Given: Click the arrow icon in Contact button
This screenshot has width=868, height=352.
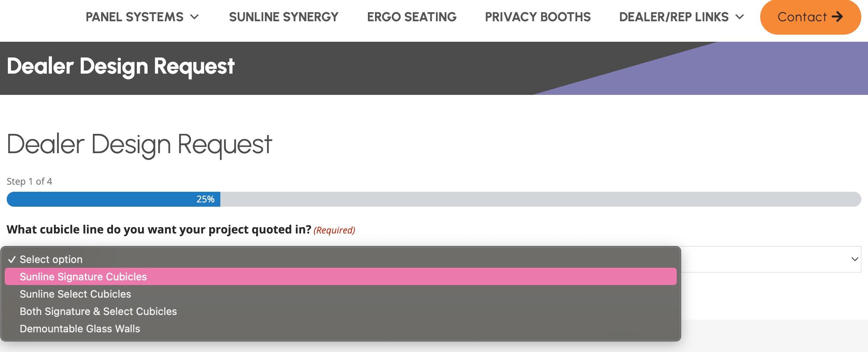Looking at the screenshot, I should click(x=837, y=17).
